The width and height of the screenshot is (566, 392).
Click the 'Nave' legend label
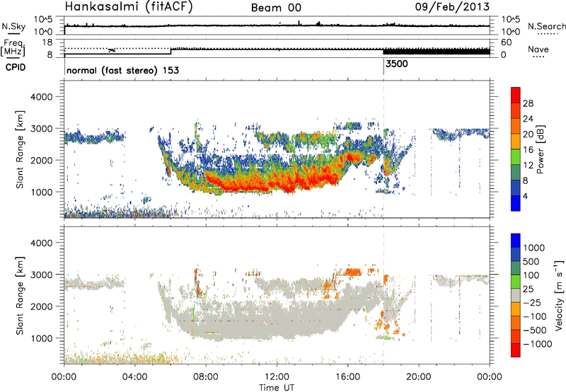538,50
